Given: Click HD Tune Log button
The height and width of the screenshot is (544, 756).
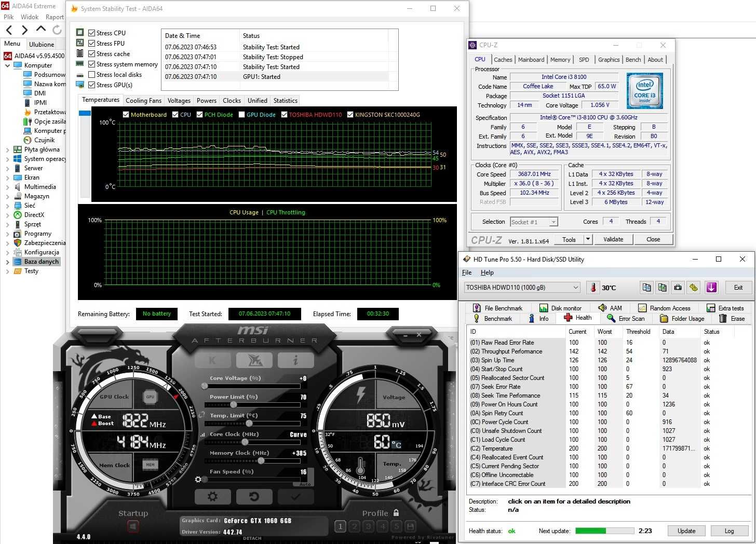Looking at the screenshot, I should pos(729,531).
